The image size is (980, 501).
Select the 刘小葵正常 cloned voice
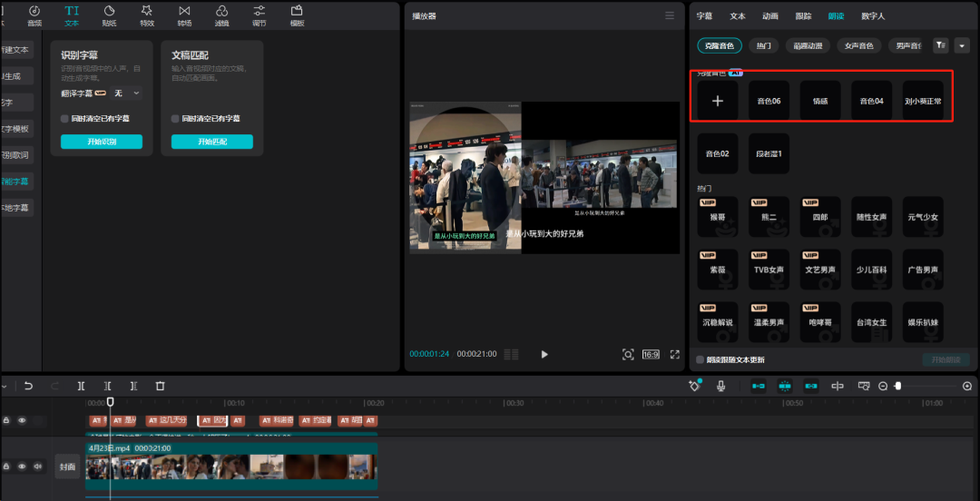coord(923,101)
